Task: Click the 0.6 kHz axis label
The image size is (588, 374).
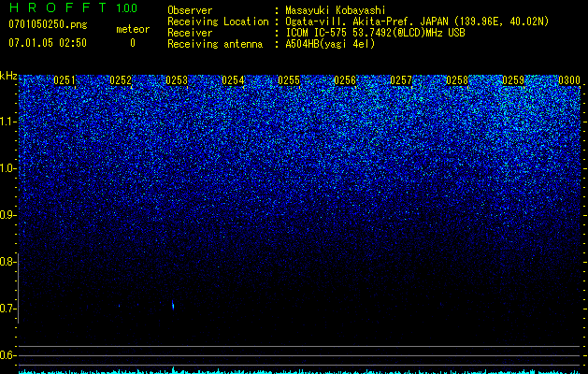Action: pyautogui.click(x=7, y=355)
